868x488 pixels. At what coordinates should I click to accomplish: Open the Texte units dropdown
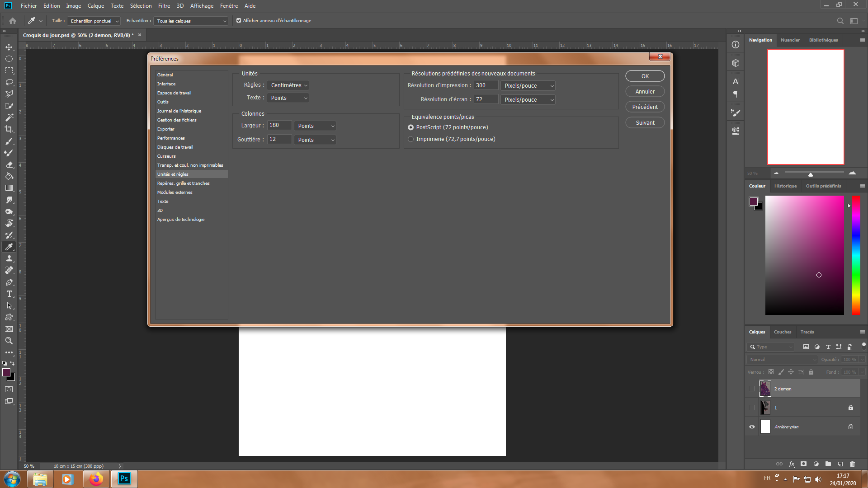pyautogui.click(x=288, y=98)
